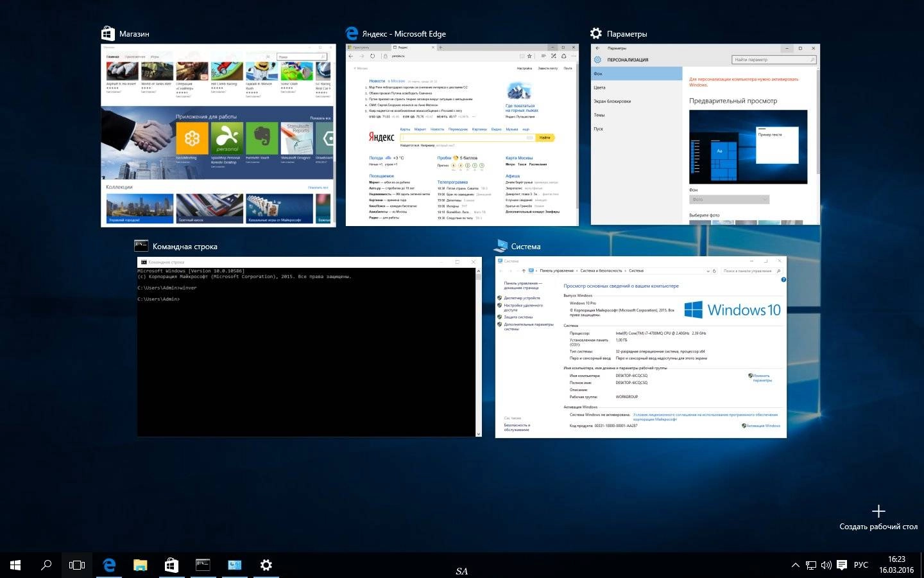Click Приложения tab in the Store window
The image size is (924, 578).
pos(135,57)
